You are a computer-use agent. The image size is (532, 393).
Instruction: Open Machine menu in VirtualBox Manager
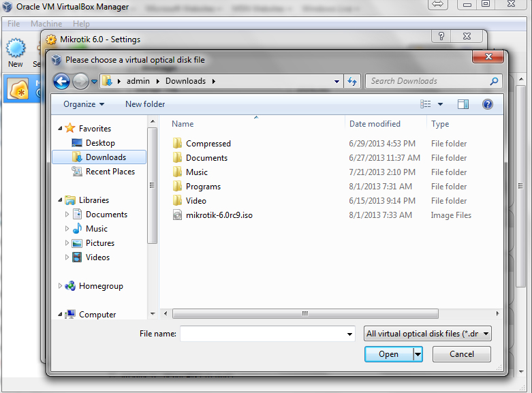pyautogui.click(x=46, y=24)
